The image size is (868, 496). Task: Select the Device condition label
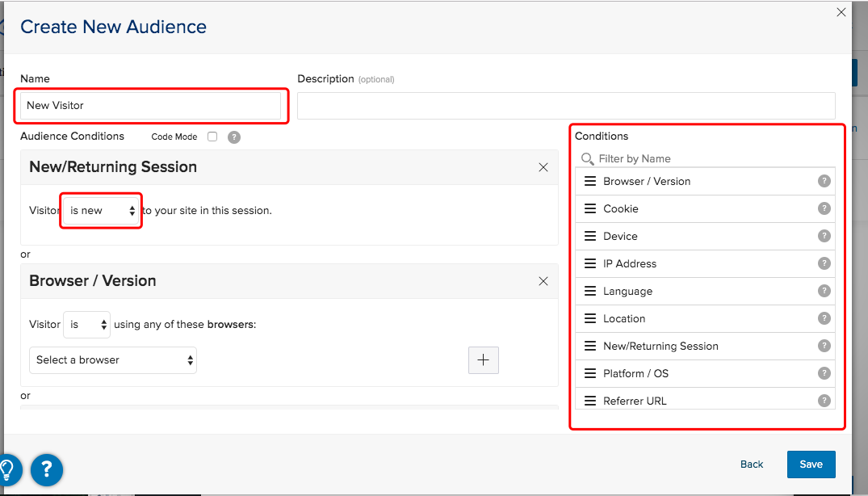pos(620,237)
